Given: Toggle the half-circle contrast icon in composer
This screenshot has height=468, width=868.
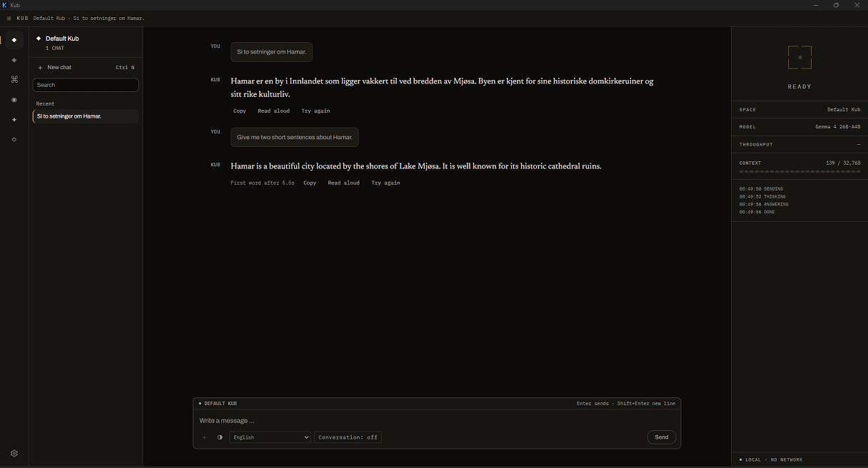Looking at the screenshot, I should coord(220,437).
